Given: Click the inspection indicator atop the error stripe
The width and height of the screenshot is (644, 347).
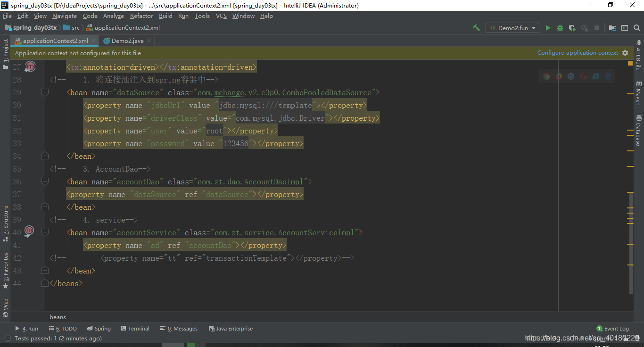Looking at the screenshot, I should [631, 63].
